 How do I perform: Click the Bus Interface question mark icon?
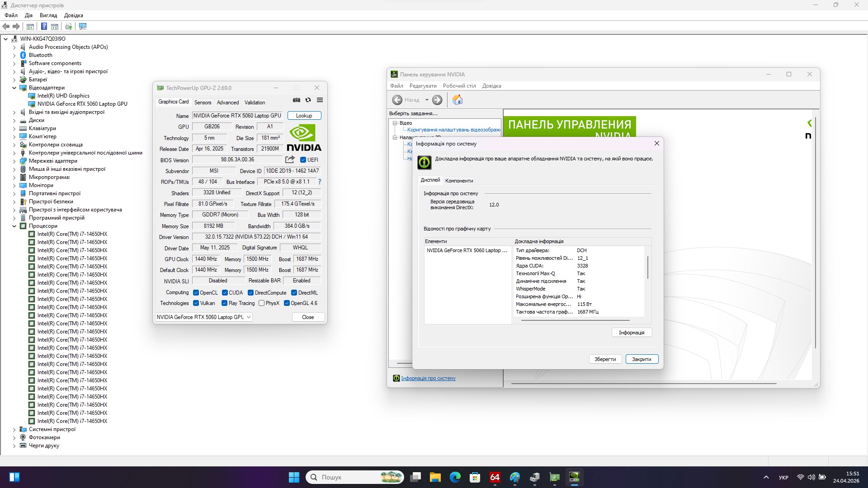tap(319, 182)
